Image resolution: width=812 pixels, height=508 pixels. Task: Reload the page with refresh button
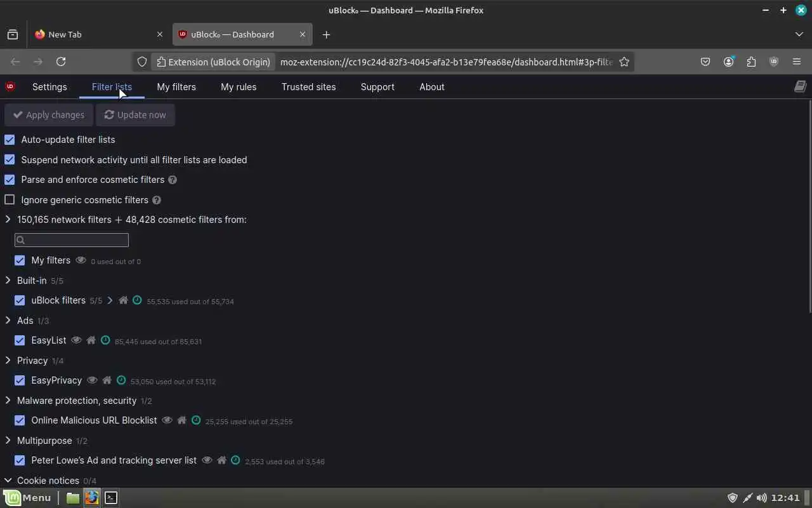[61, 62]
